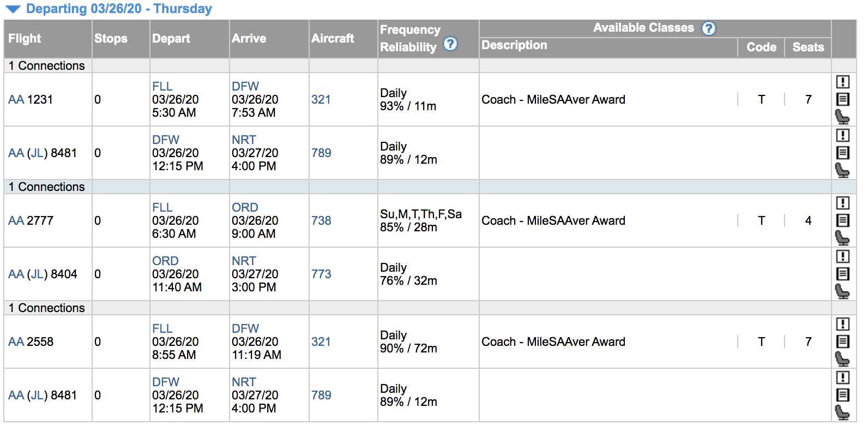View the seat map icon for AA 1231
This screenshot has height=431, width=868.
pos(842,117)
